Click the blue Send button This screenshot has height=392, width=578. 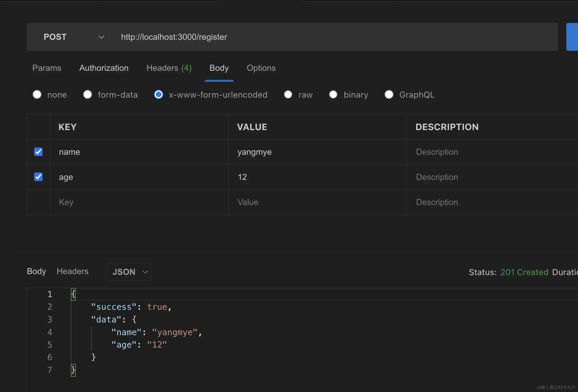(x=573, y=37)
